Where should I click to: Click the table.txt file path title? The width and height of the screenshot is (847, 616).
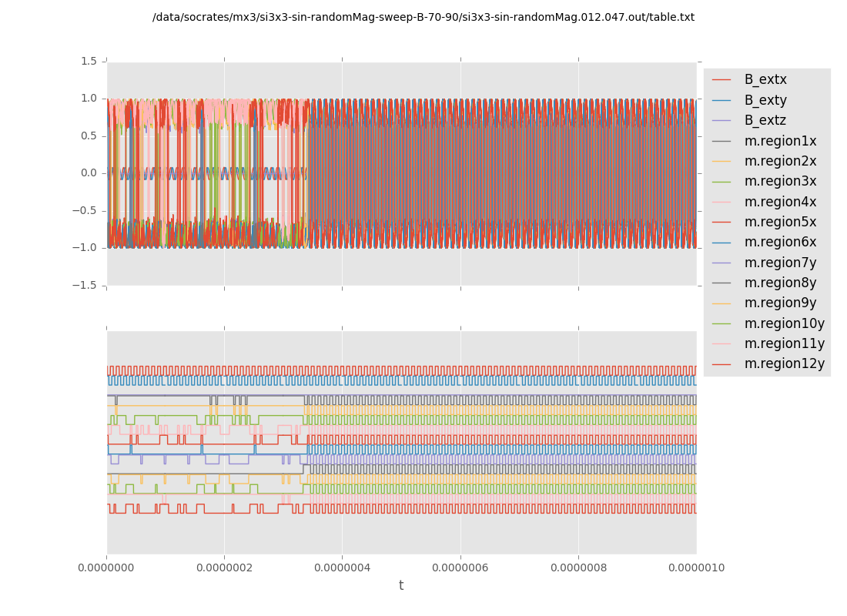pos(423,18)
